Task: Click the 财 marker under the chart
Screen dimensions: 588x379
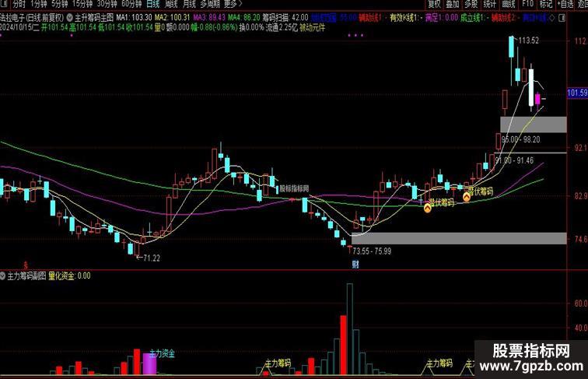Action: pyautogui.click(x=355, y=264)
